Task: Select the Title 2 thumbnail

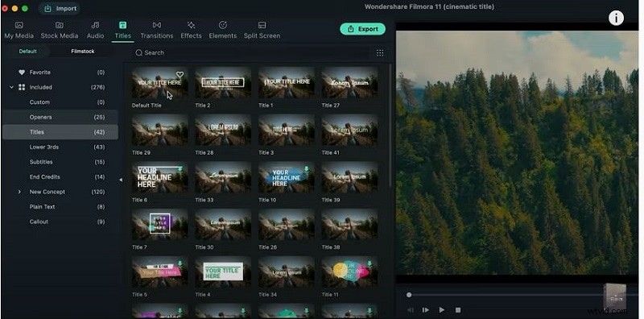Action: pyautogui.click(x=223, y=83)
